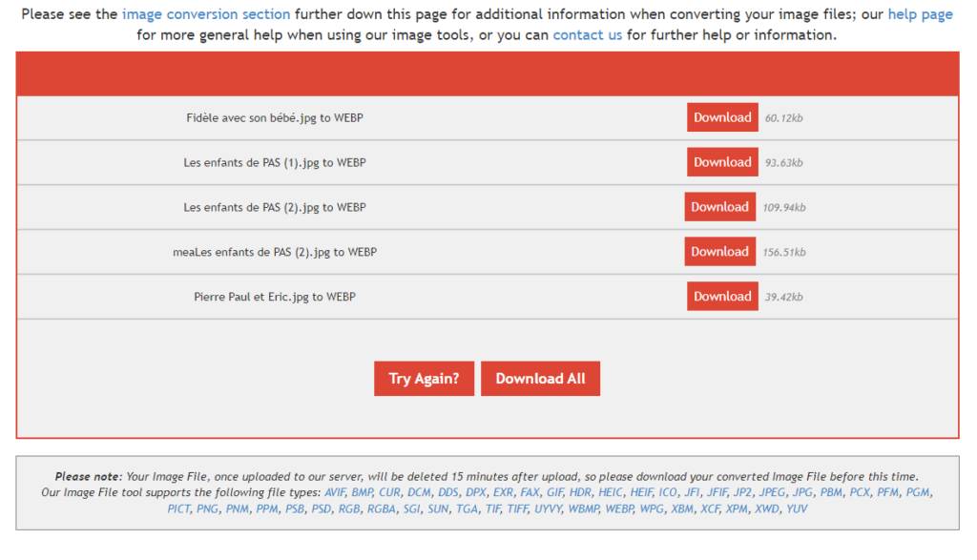Screen dimensions: 977x560
Task: Open the image conversion section link
Action: [x=206, y=14]
